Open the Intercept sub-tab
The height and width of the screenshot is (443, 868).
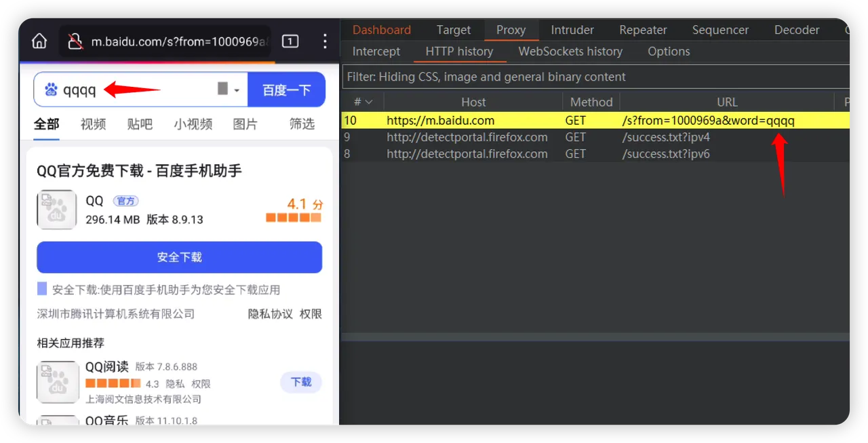(x=376, y=52)
